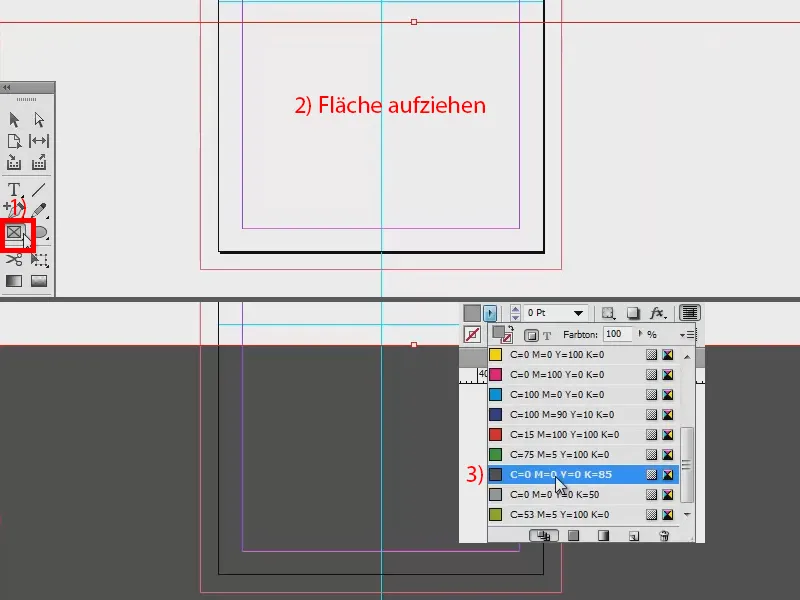Open corner options icon in control bar

pos(608,313)
